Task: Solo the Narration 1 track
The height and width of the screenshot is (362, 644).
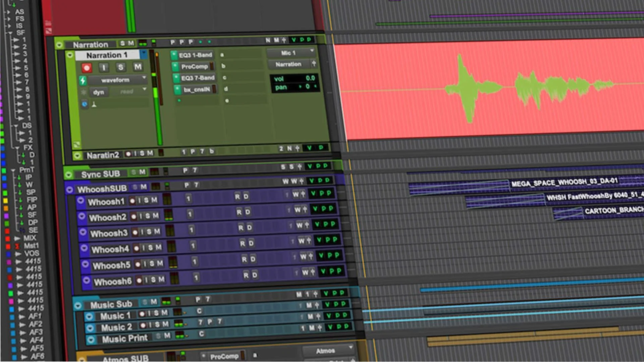Action: [120, 67]
